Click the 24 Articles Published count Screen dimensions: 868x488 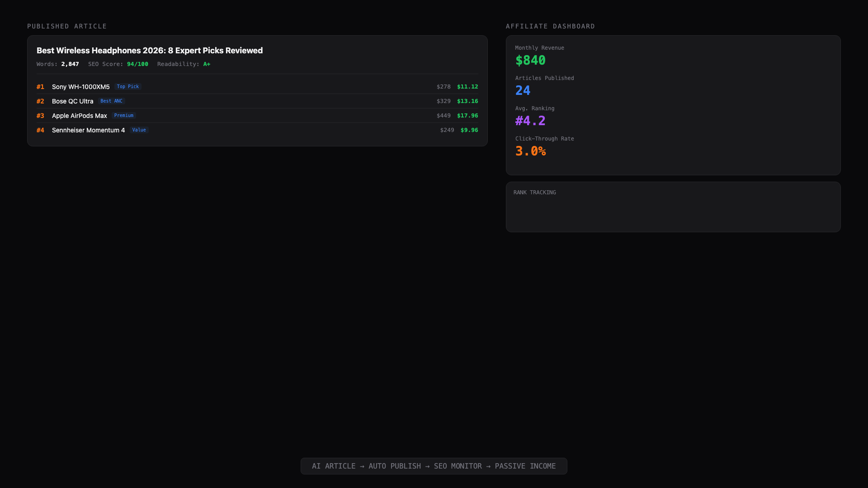[x=523, y=91]
